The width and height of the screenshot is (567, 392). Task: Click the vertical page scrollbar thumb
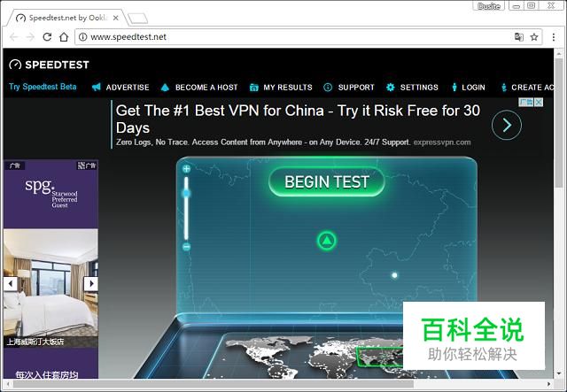(560, 123)
